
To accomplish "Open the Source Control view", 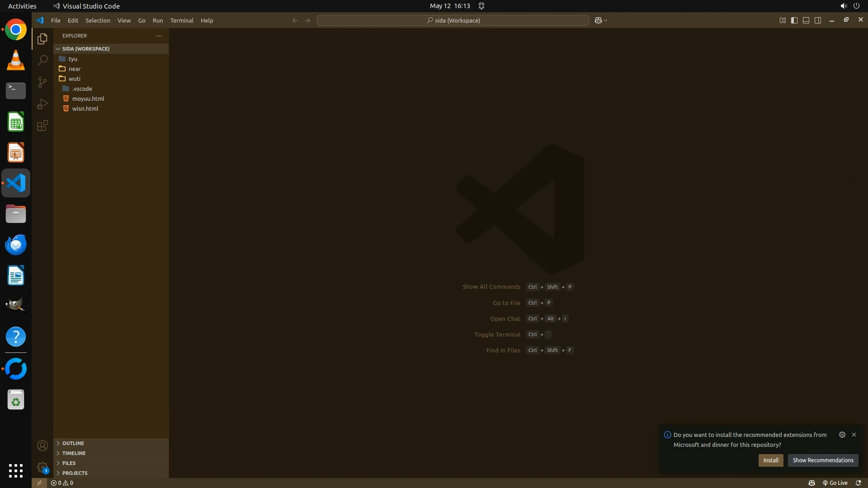I will point(42,82).
